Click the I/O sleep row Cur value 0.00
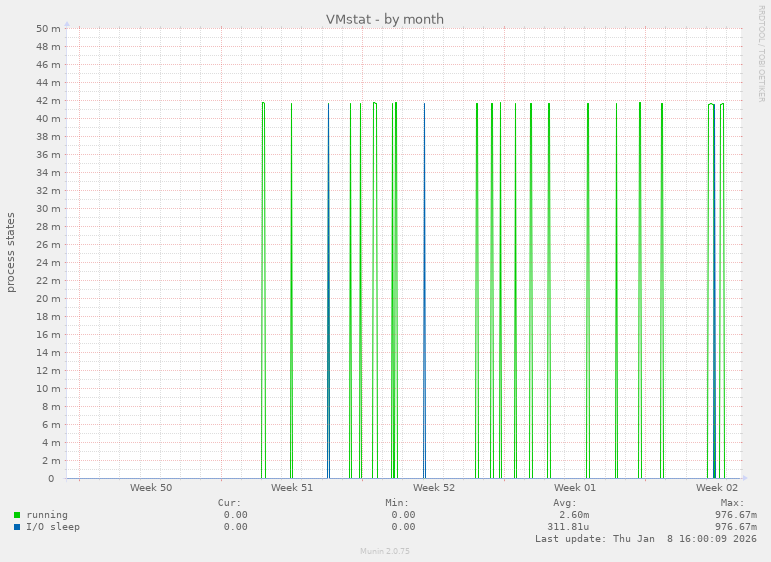Viewport: 771px width, 562px height. [x=236, y=527]
